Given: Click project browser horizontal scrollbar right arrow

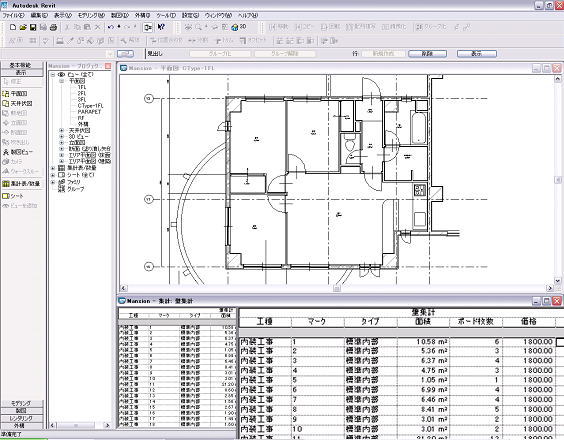Looking at the screenshot, I should 107,425.
